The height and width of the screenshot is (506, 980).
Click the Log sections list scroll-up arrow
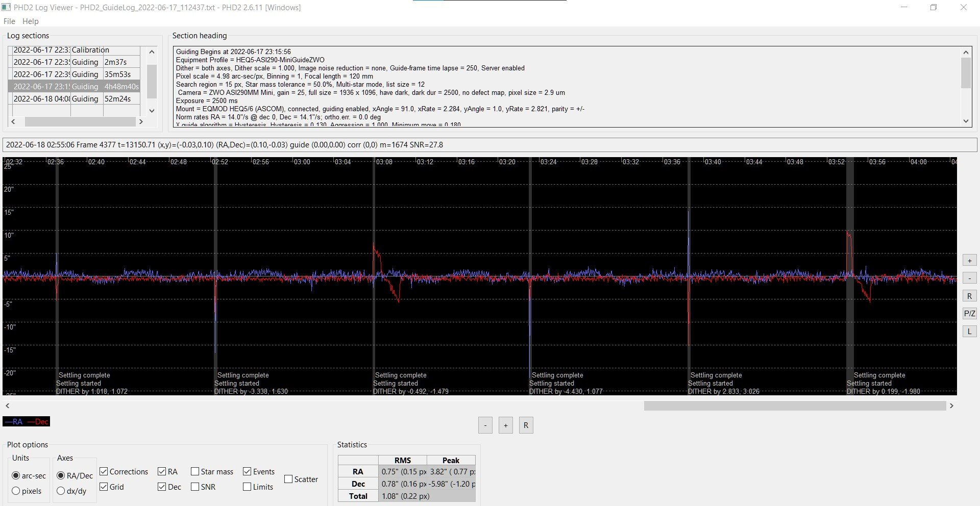pyautogui.click(x=152, y=52)
